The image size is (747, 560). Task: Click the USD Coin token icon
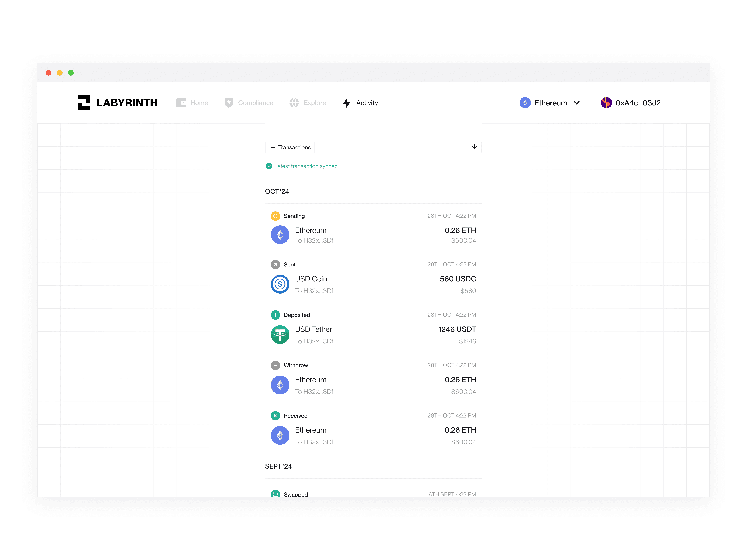(280, 284)
